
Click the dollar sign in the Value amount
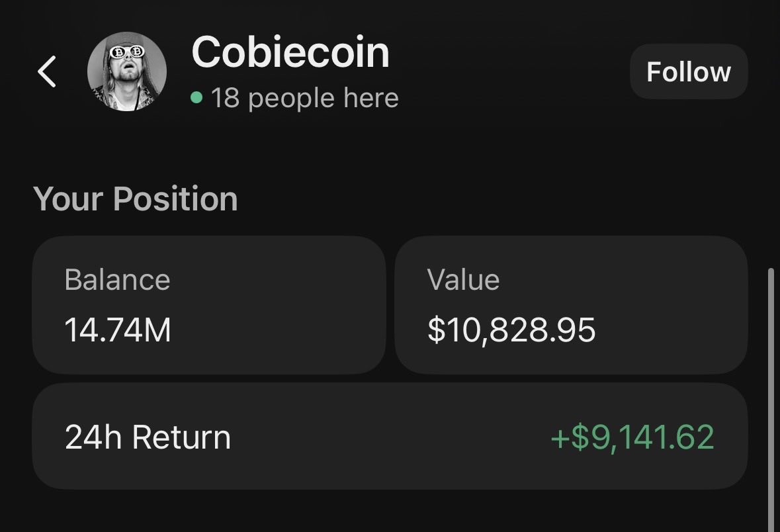435,330
